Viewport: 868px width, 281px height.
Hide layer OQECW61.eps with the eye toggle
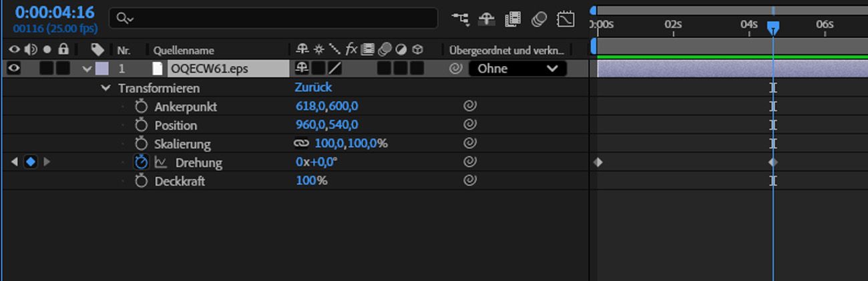point(14,68)
